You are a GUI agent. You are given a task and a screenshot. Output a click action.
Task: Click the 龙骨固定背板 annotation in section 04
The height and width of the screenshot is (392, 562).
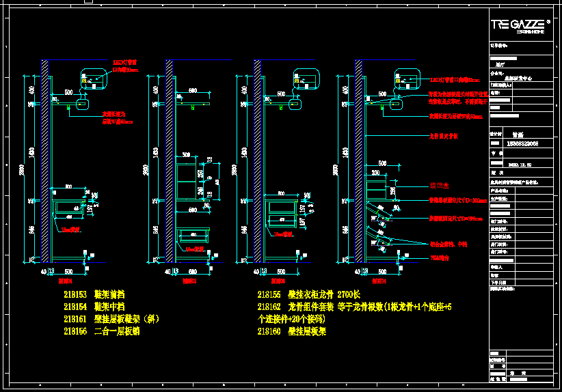(x=443, y=136)
